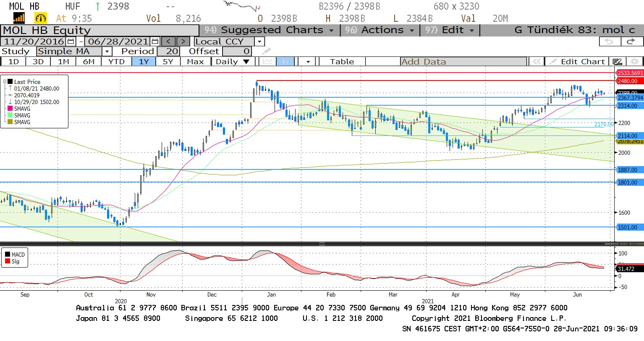
Task: Click the 2114.00 price label
Action: coord(630,136)
